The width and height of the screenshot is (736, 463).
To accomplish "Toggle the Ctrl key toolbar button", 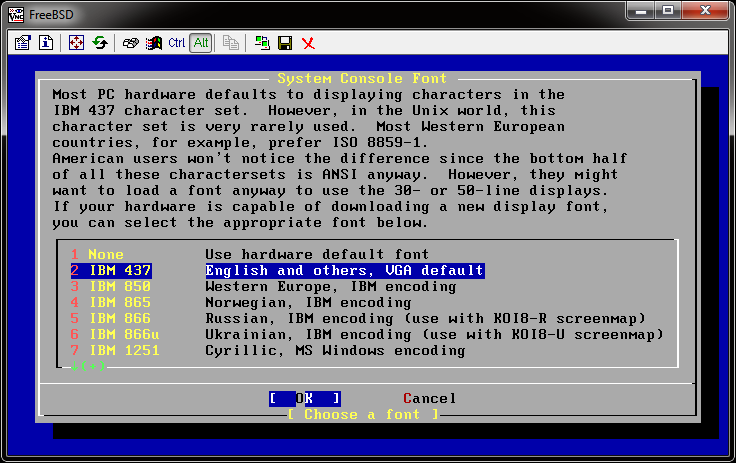I will point(176,43).
